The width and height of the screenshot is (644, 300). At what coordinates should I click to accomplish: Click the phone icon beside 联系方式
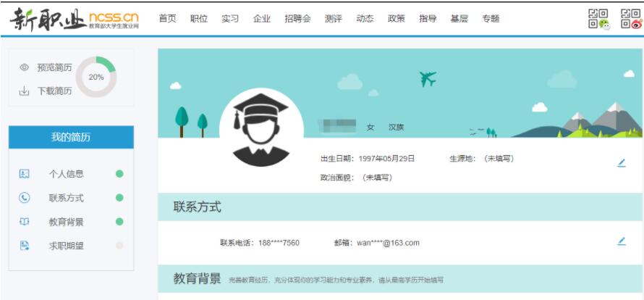click(24, 198)
